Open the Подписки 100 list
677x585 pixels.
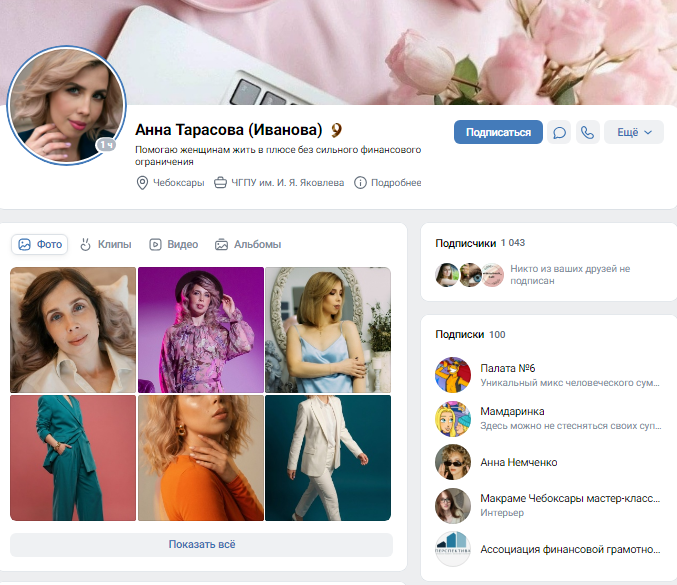pyautogui.click(x=470, y=335)
